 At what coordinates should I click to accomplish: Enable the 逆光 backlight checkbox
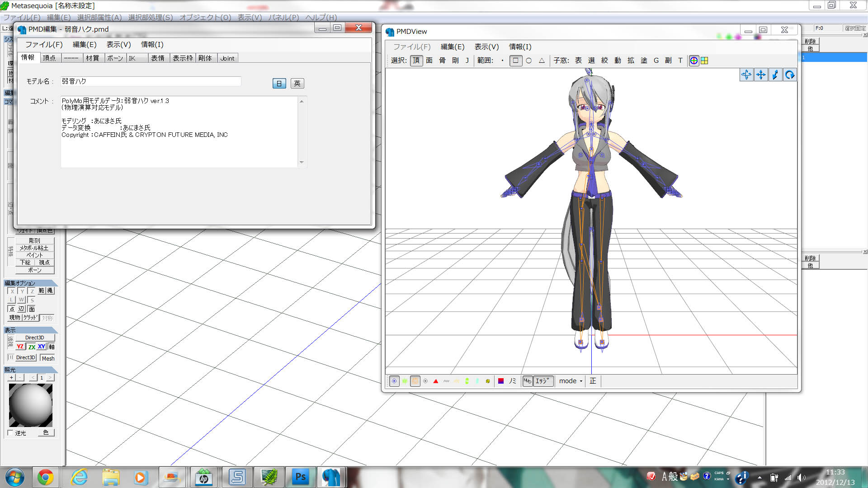click(10, 433)
